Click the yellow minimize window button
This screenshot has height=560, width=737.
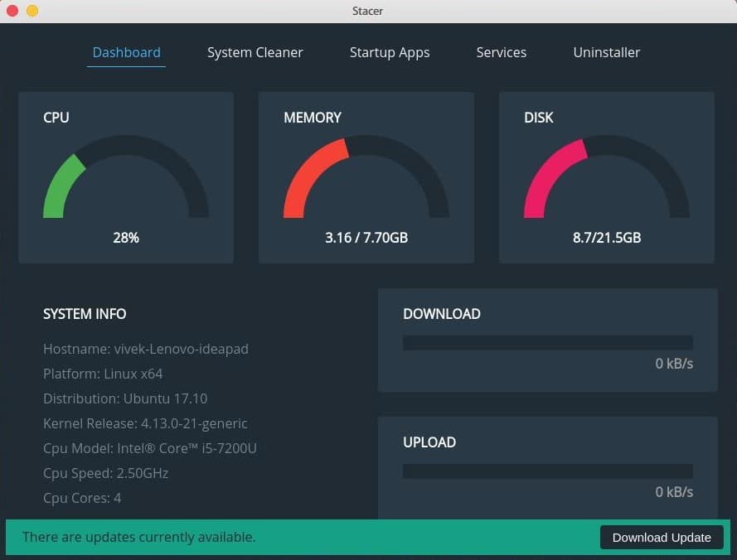pos(32,10)
